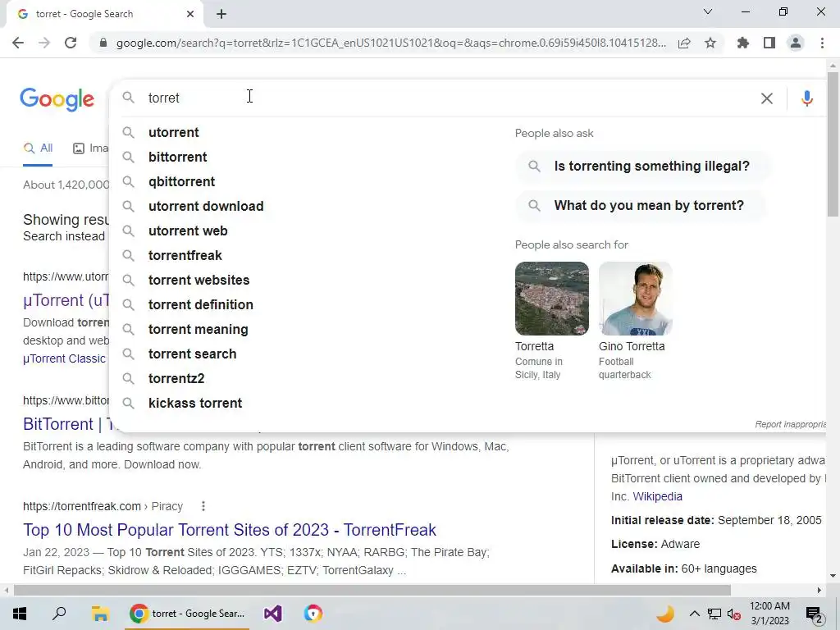Open the µTorrent result title link
840x630 pixels.
click(x=66, y=300)
